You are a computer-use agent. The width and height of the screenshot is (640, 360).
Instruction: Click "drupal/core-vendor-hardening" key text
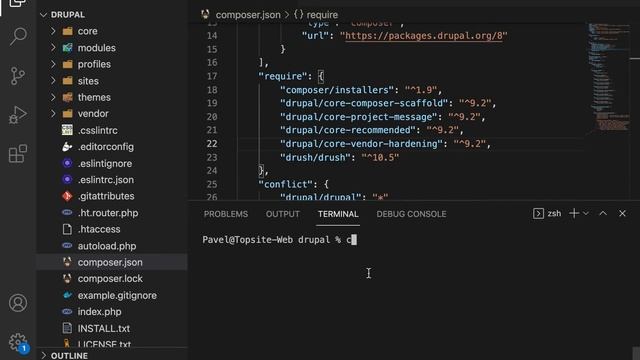pyautogui.click(x=361, y=144)
